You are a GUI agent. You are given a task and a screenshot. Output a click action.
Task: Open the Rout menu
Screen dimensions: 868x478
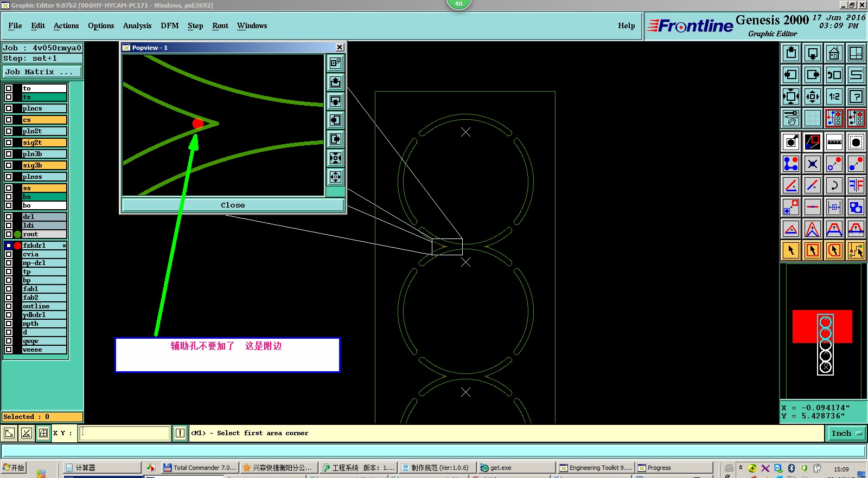220,25
